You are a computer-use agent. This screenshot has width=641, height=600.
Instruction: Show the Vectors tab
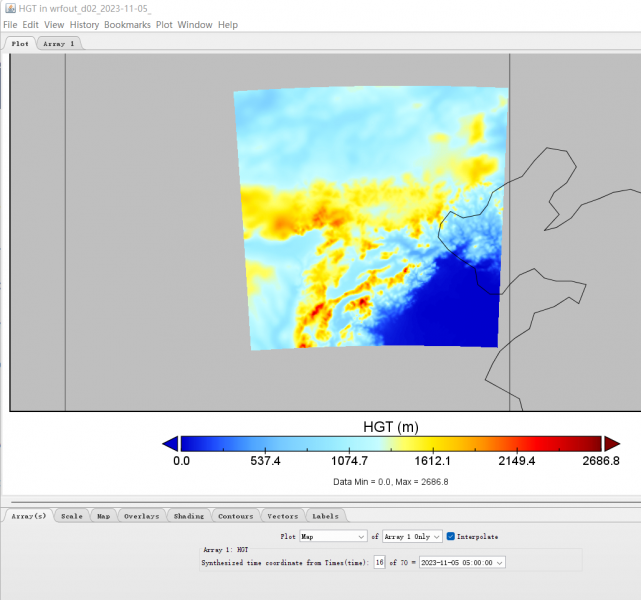click(283, 516)
